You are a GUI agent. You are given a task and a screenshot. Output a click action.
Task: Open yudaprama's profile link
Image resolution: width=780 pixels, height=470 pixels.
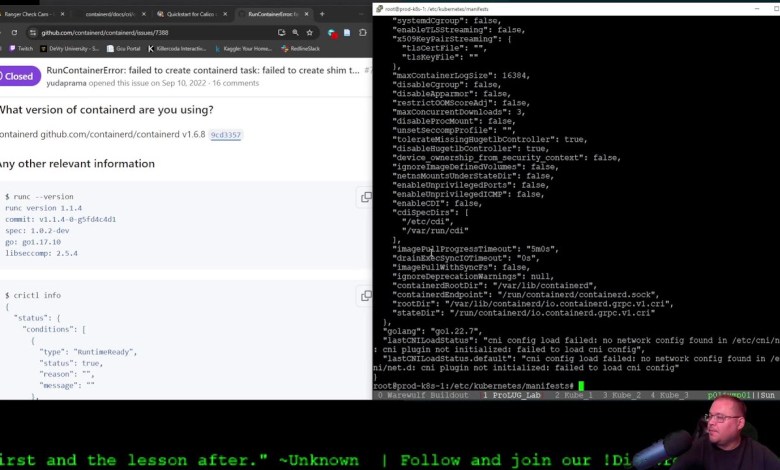[x=66, y=83]
